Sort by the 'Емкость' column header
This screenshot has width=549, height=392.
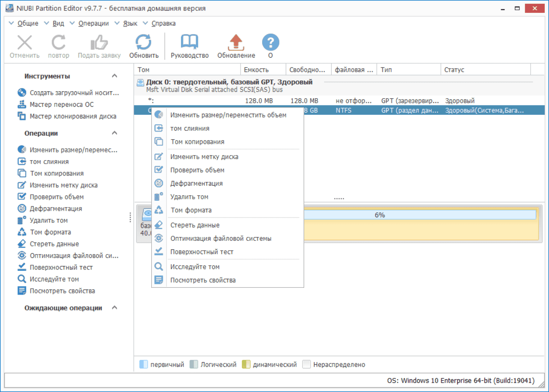click(x=263, y=70)
